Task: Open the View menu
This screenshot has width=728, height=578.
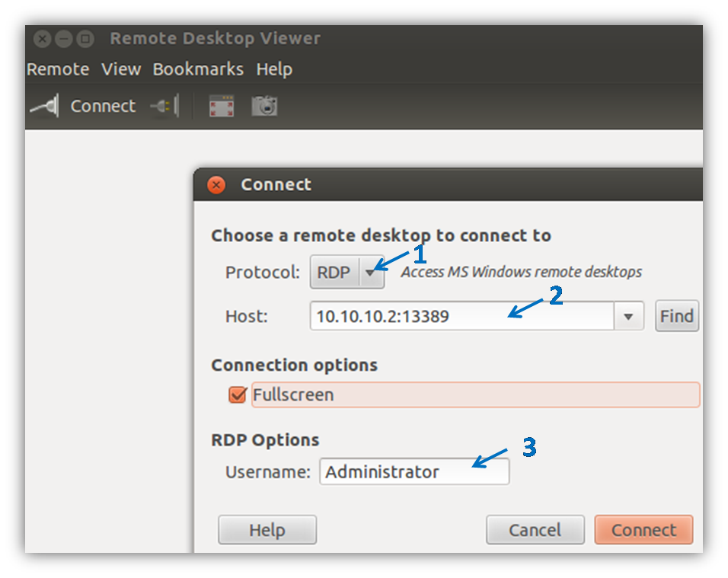Action: 121,69
